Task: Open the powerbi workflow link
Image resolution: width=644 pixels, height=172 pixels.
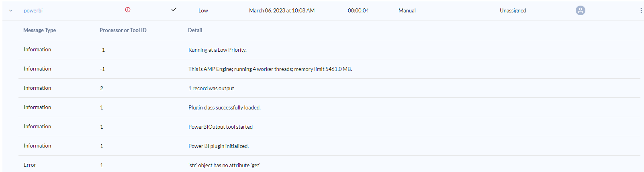Action: pyautogui.click(x=33, y=11)
